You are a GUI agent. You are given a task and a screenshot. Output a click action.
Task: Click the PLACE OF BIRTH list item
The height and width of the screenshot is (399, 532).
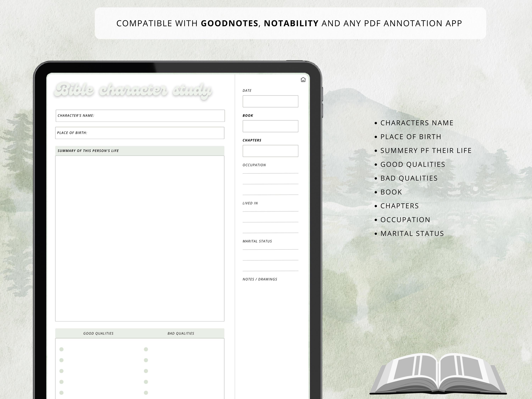click(411, 137)
